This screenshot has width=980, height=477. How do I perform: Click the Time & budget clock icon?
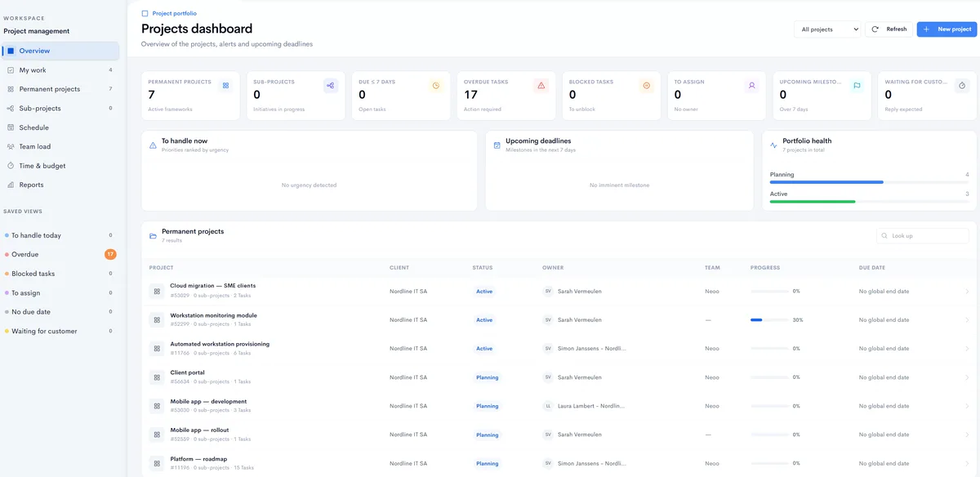[11, 166]
